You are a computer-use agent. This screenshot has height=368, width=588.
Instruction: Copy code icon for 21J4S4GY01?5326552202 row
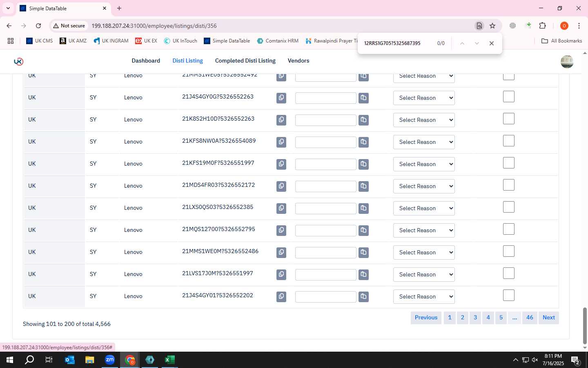click(x=281, y=296)
